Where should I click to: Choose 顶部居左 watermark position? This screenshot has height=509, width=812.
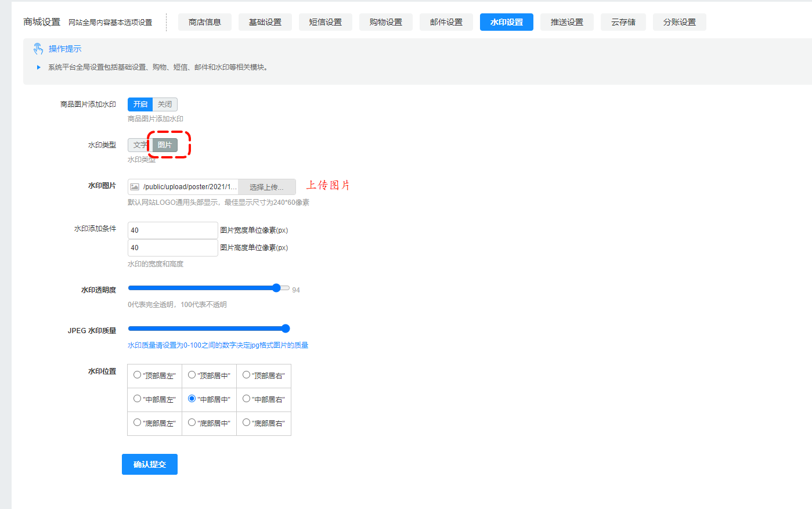[x=137, y=375]
